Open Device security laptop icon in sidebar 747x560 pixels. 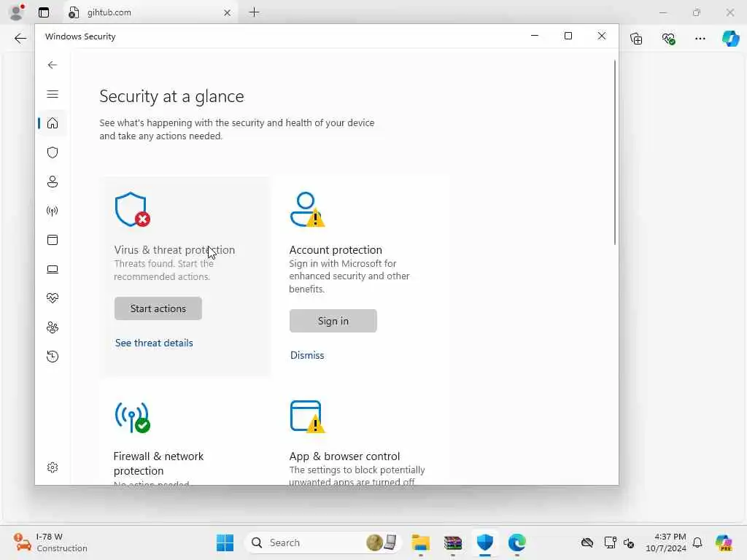pyautogui.click(x=53, y=270)
